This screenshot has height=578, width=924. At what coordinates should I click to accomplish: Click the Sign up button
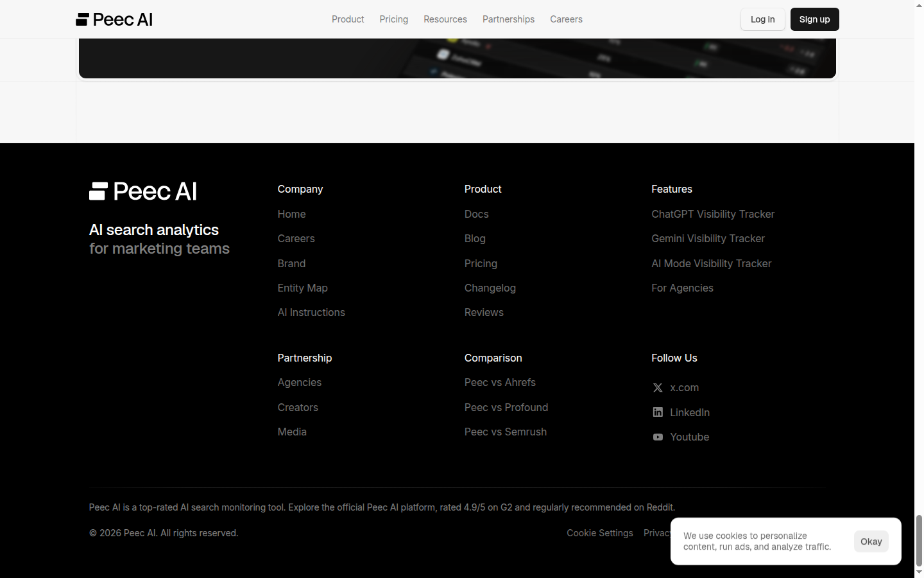coord(815,19)
